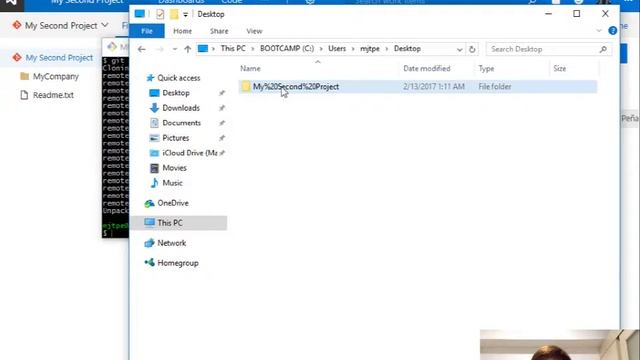Open iCloud Drive in navigation pane
640x360 pixels.
190,153
